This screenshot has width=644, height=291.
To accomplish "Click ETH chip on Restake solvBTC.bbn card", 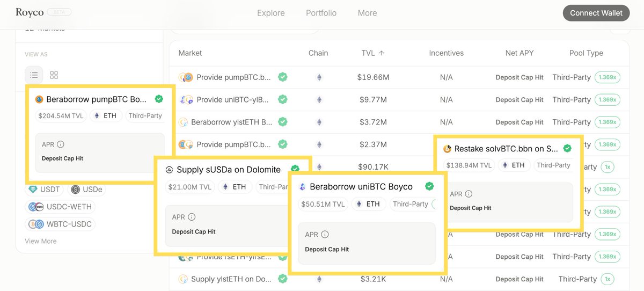I will (x=514, y=165).
